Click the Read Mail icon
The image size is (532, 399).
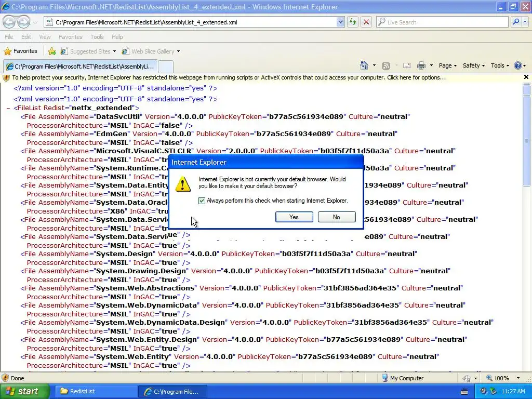pos(406,65)
